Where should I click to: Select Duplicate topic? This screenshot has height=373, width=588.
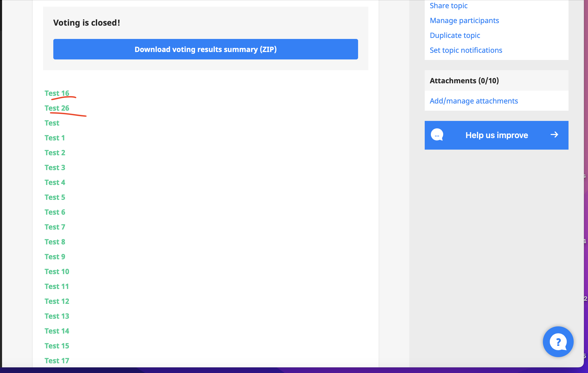click(455, 35)
